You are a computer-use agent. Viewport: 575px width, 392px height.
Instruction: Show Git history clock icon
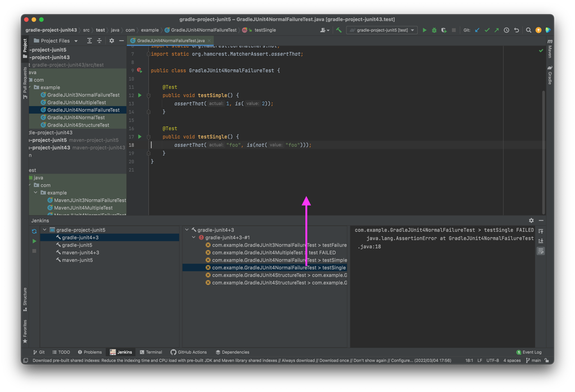click(x=506, y=30)
